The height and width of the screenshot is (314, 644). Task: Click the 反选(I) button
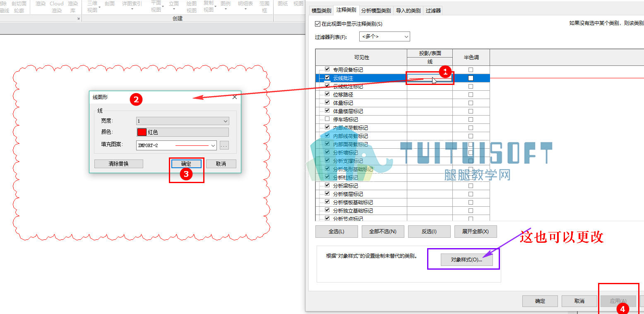pos(429,232)
